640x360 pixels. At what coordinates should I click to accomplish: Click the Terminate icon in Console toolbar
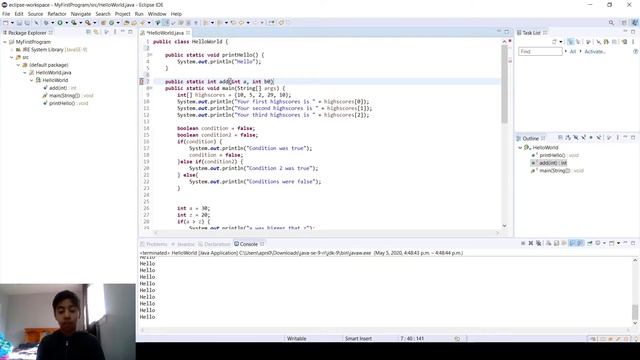[523, 243]
